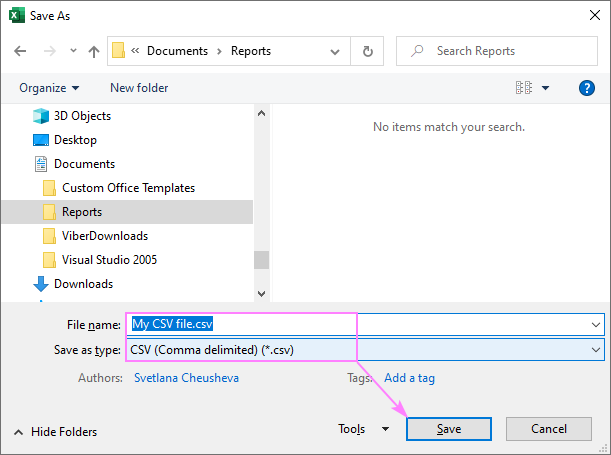This screenshot has width=611, height=455.
Task: Go back using the left arrow
Action: pyautogui.click(x=20, y=51)
